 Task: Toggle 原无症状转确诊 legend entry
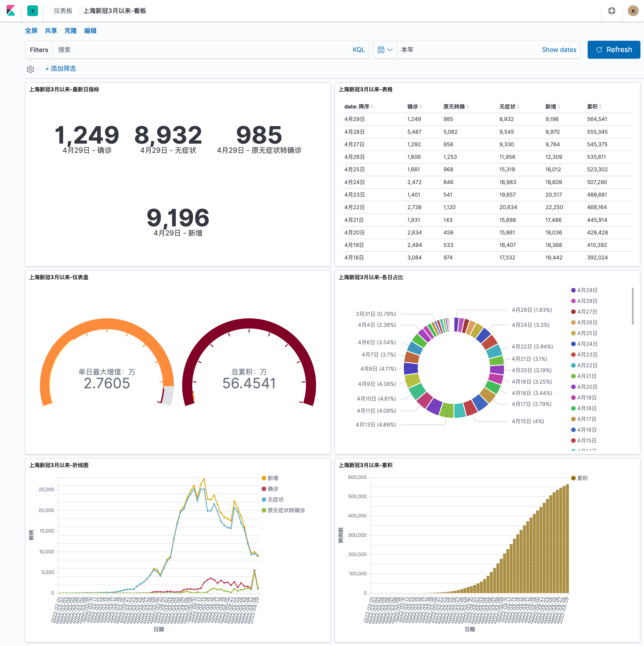[x=283, y=510]
